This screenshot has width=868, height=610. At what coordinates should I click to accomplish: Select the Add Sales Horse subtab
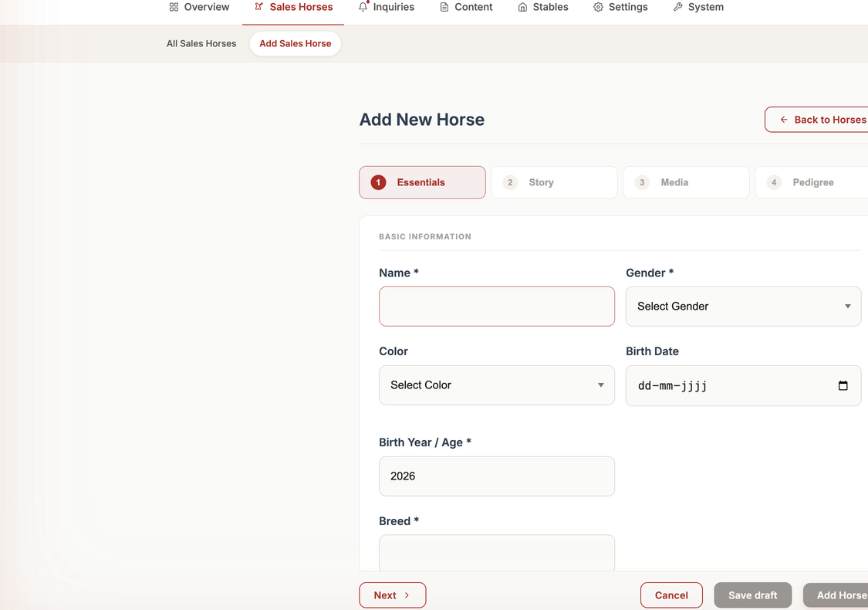(295, 44)
